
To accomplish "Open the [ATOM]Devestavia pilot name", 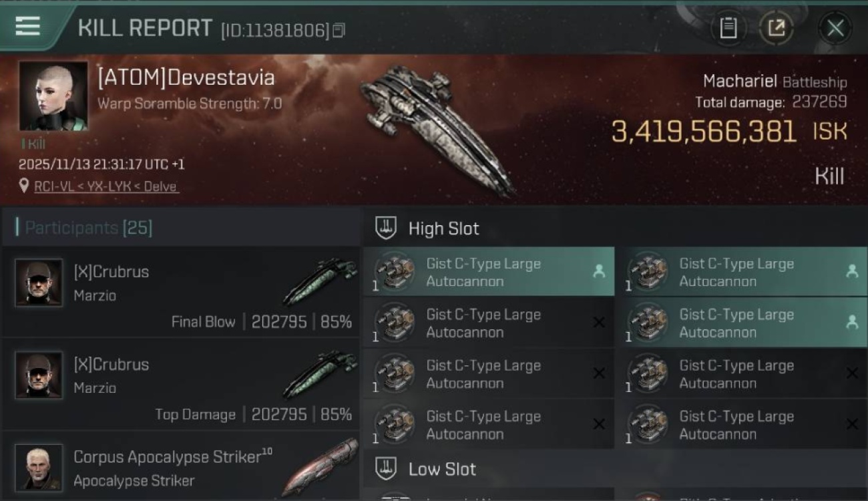I will point(186,78).
